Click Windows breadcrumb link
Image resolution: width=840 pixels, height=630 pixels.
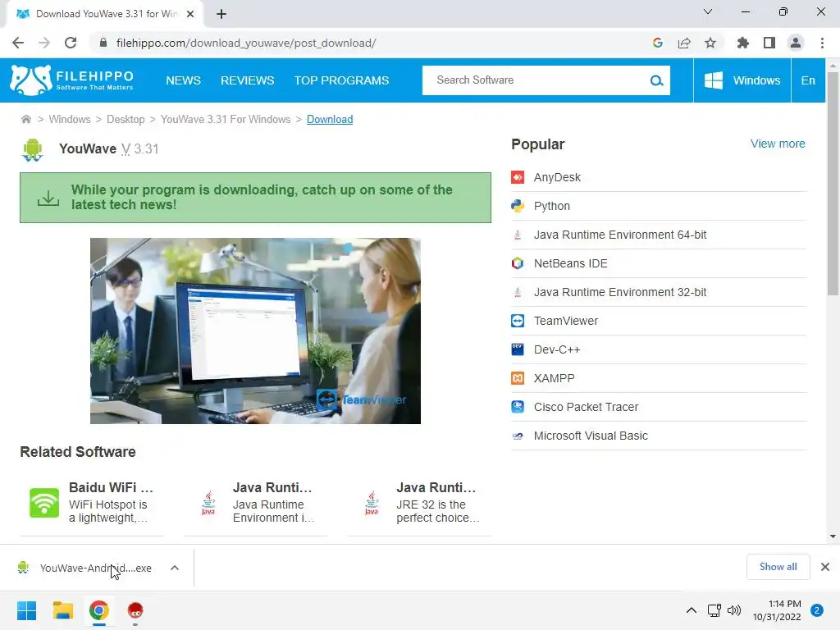70,119
